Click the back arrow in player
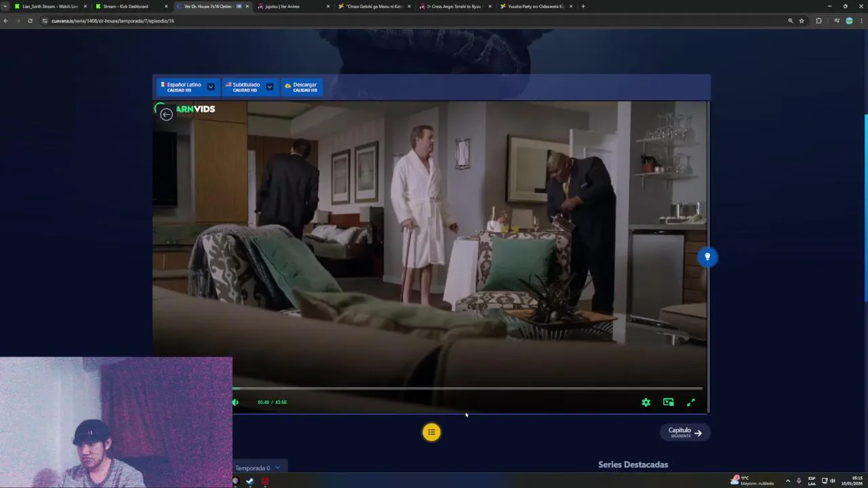Screen dimensions: 868x488 tap(166, 114)
